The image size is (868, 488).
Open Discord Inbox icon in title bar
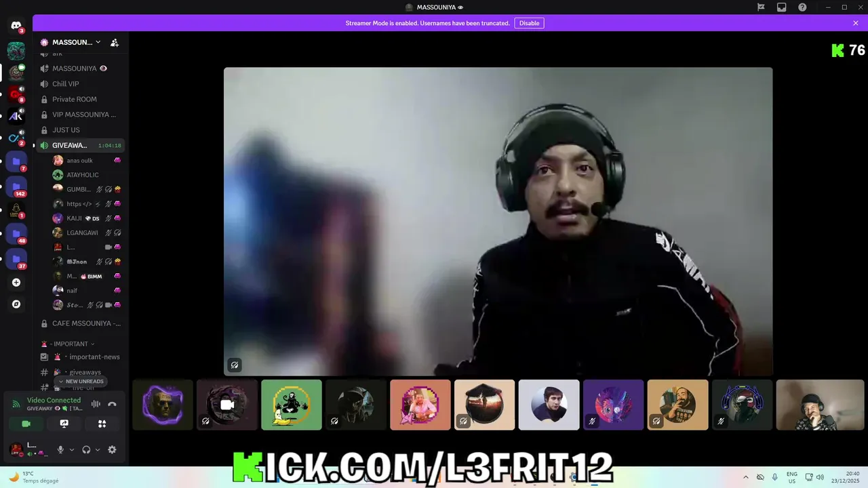point(781,7)
